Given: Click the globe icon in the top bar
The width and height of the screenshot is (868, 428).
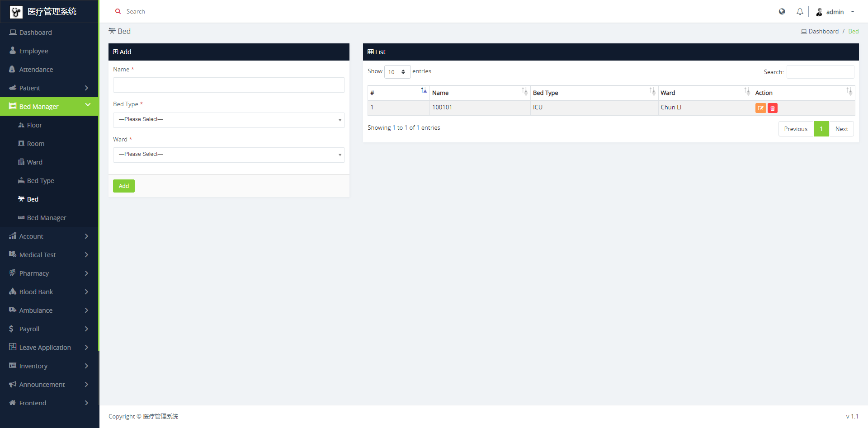Looking at the screenshot, I should [x=782, y=12].
